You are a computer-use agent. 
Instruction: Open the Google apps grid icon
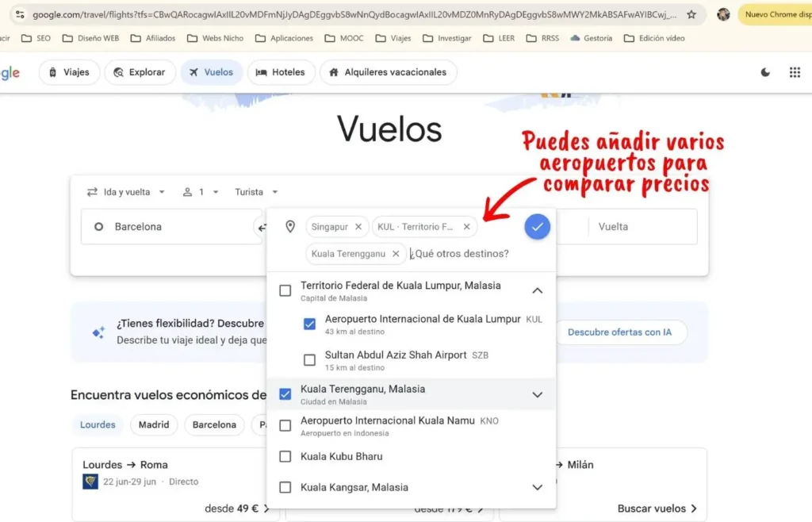click(x=795, y=72)
